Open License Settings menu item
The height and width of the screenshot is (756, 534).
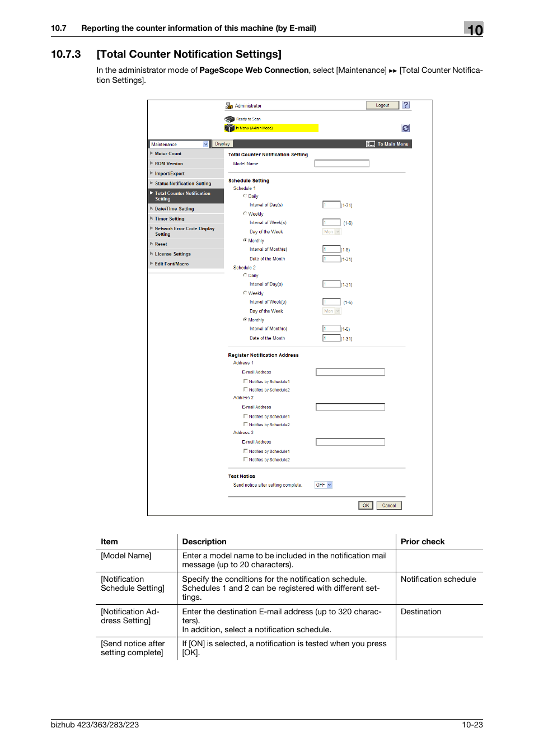[186, 254]
